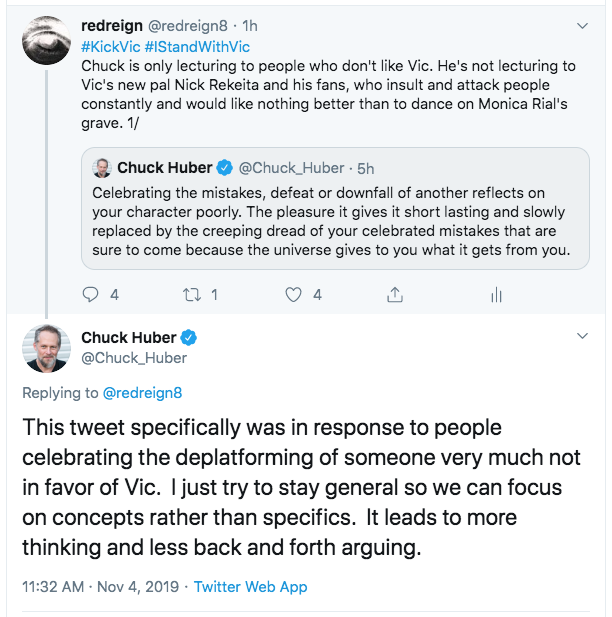Open the #KickVic hashtag

(x=111, y=47)
